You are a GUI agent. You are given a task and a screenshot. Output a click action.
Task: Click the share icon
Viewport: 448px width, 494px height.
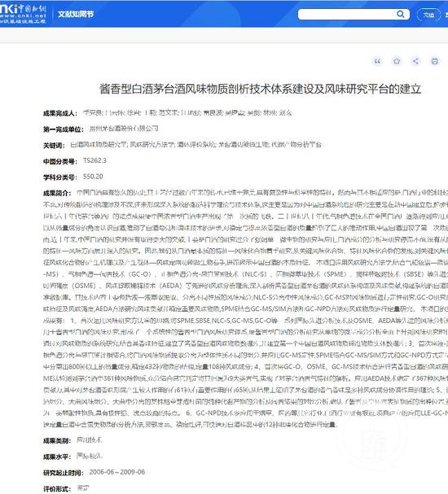click(x=416, y=61)
